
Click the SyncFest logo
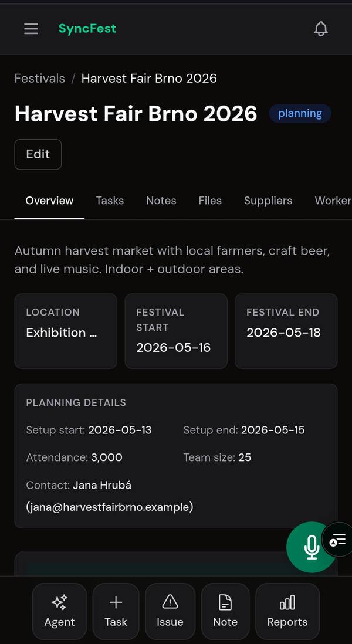click(87, 29)
